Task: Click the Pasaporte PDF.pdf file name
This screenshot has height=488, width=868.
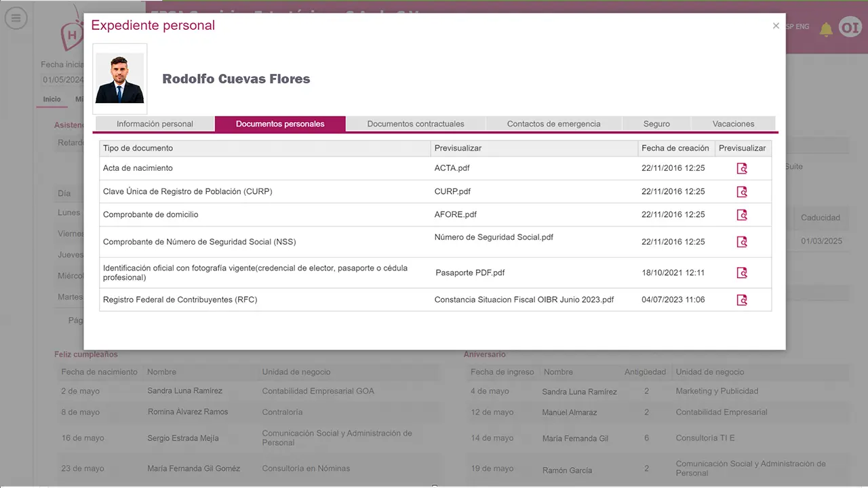Action: tap(470, 273)
